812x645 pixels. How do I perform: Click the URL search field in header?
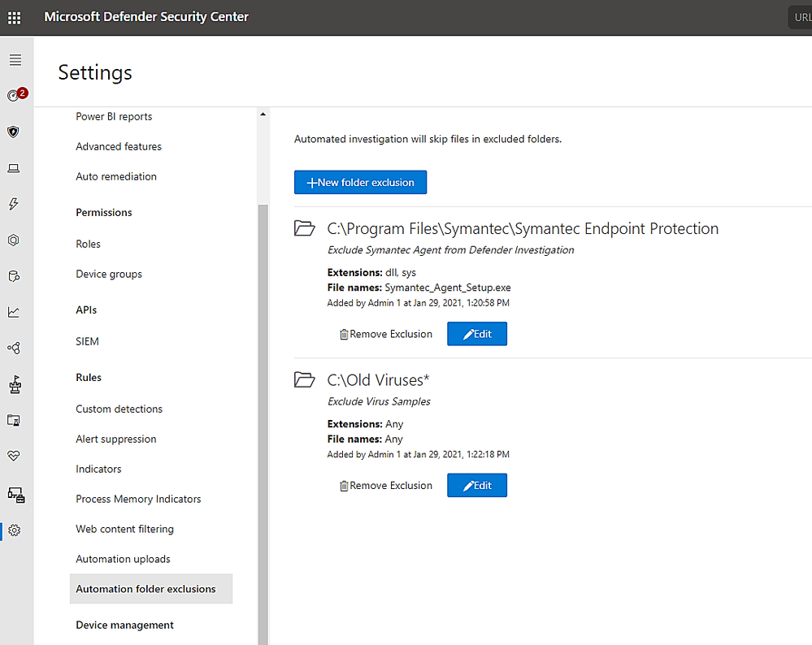tap(800, 17)
